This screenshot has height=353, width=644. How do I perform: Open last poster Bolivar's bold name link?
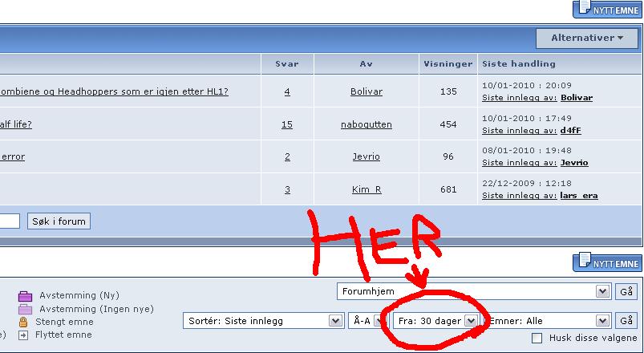click(577, 98)
